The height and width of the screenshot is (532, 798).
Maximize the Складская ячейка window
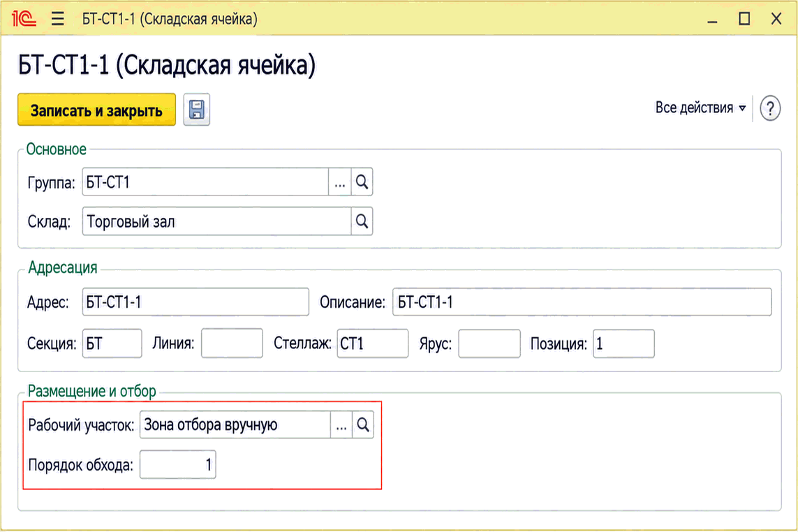click(x=744, y=20)
